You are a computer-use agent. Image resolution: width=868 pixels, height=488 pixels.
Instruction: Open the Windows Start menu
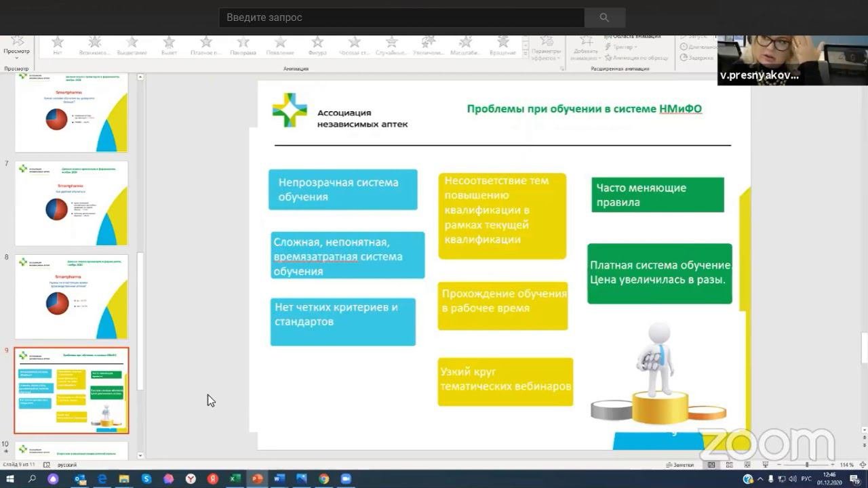(x=9, y=479)
